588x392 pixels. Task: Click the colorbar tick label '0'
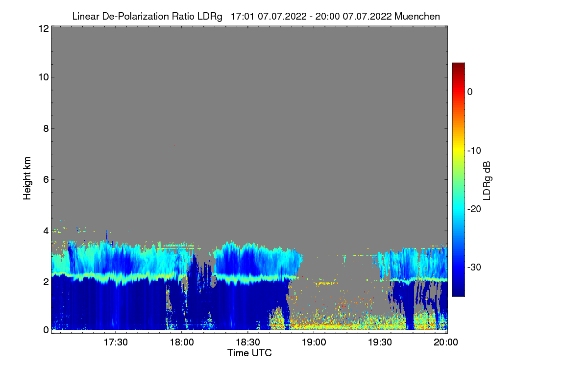click(x=470, y=92)
